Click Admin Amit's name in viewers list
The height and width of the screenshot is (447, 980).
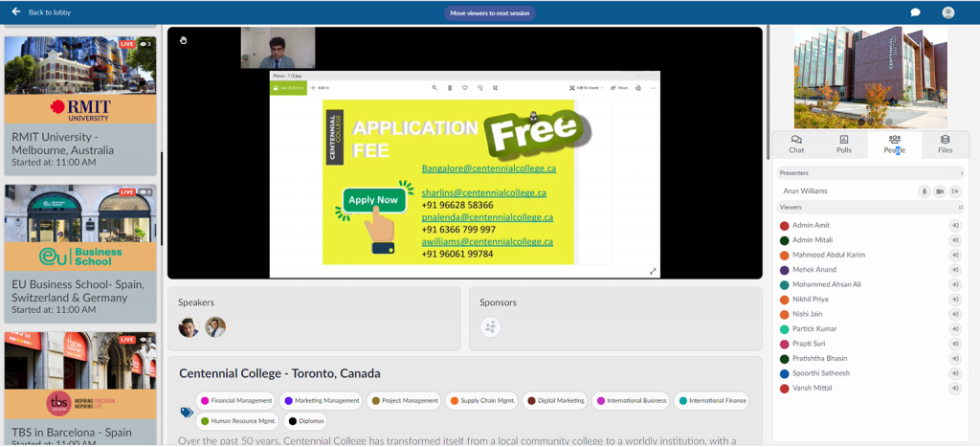point(812,225)
